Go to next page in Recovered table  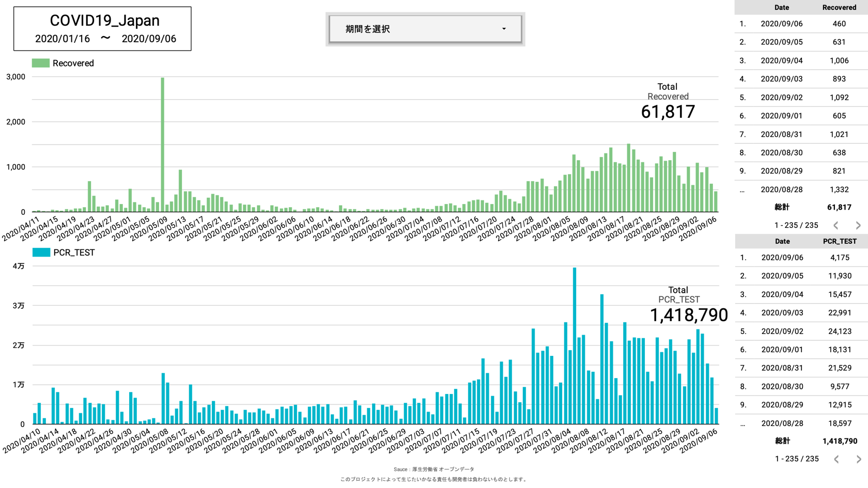coord(858,225)
